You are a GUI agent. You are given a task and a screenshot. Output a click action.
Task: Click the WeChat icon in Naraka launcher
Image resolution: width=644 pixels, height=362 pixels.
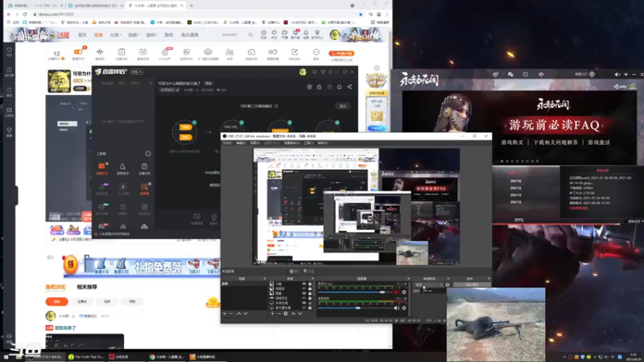(510, 74)
